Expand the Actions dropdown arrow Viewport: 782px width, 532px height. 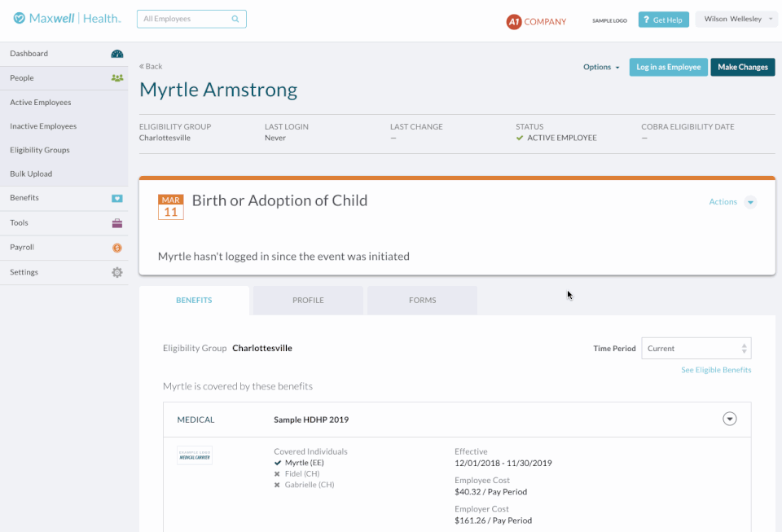coord(750,202)
